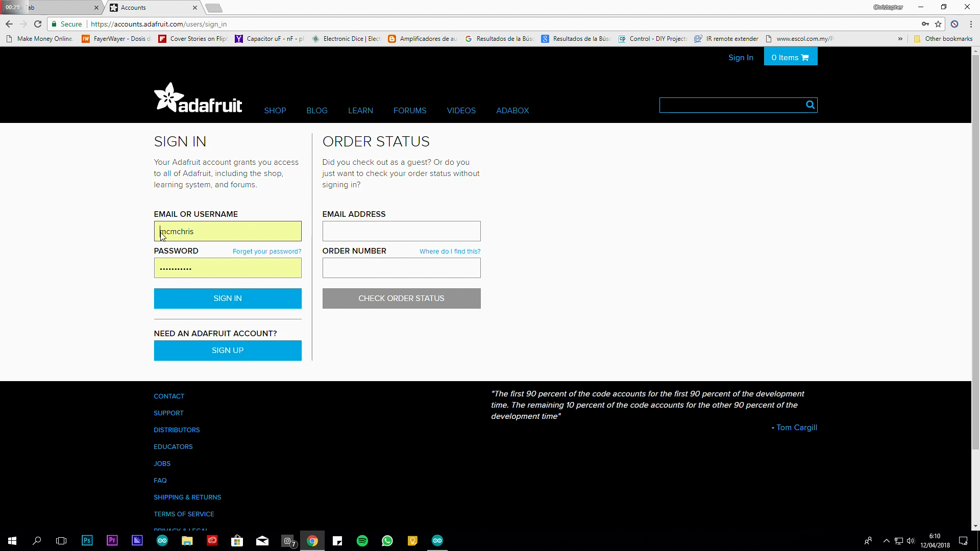The width and height of the screenshot is (980, 551).
Task: Open Google Keep from taskbar
Action: tap(412, 541)
